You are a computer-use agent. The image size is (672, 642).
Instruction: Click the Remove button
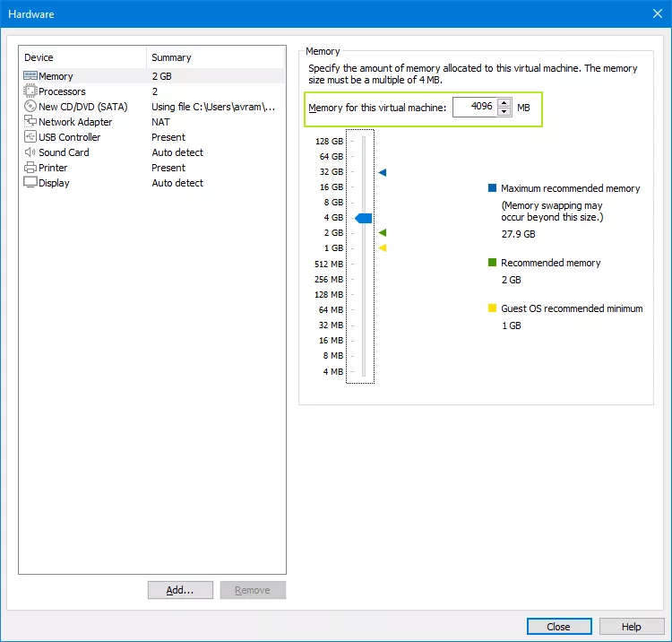click(x=253, y=590)
